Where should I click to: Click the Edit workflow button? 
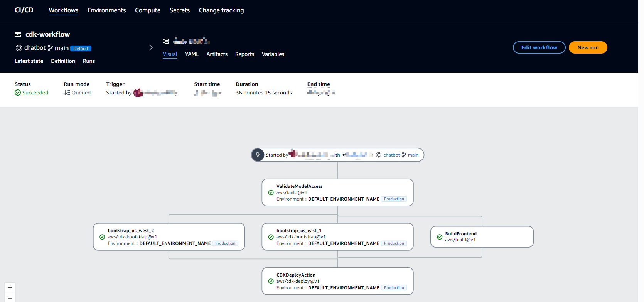pyautogui.click(x=539, y=47)
